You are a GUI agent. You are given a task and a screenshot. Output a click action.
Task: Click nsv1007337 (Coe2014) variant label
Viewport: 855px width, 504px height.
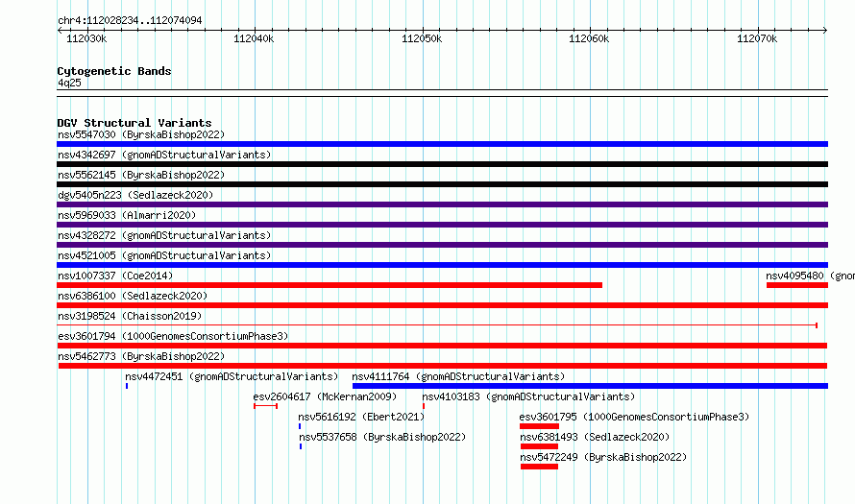(x=115, y=276)
